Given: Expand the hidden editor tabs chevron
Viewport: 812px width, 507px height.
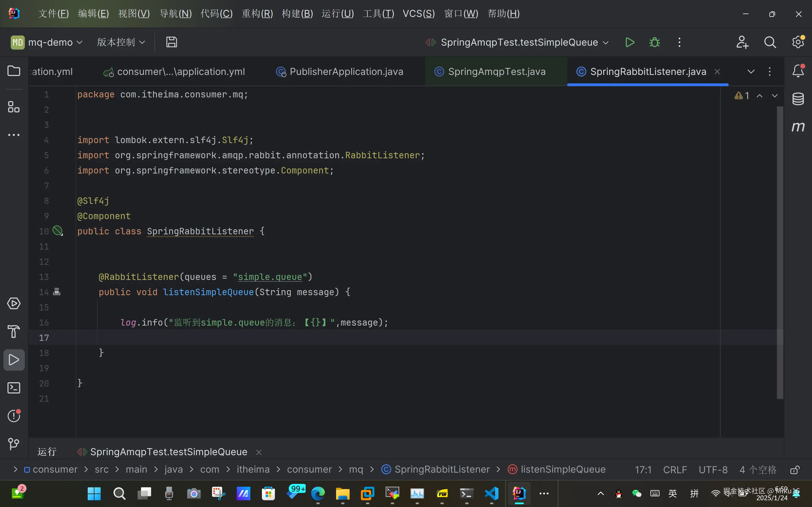Looking at the screenshot, I should pyautogui.click(x=751, y=72).
